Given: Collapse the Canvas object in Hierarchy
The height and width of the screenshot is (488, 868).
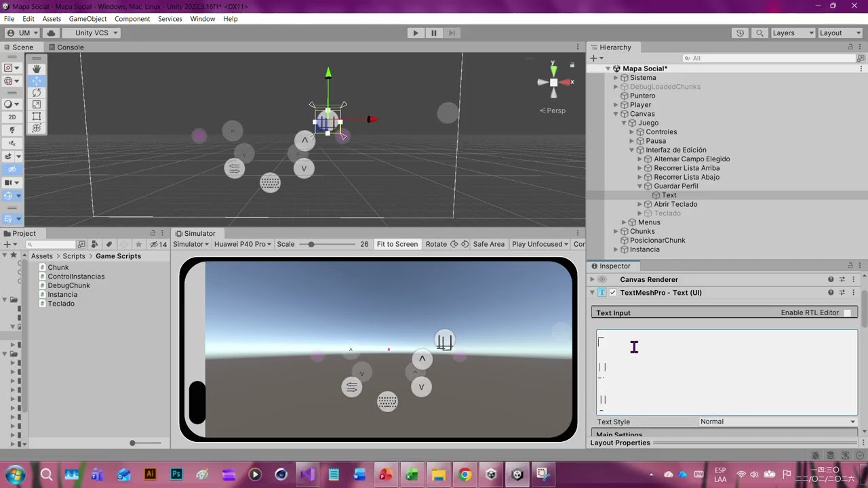Looking at the screenshot, I should click(x=616, y=114).
